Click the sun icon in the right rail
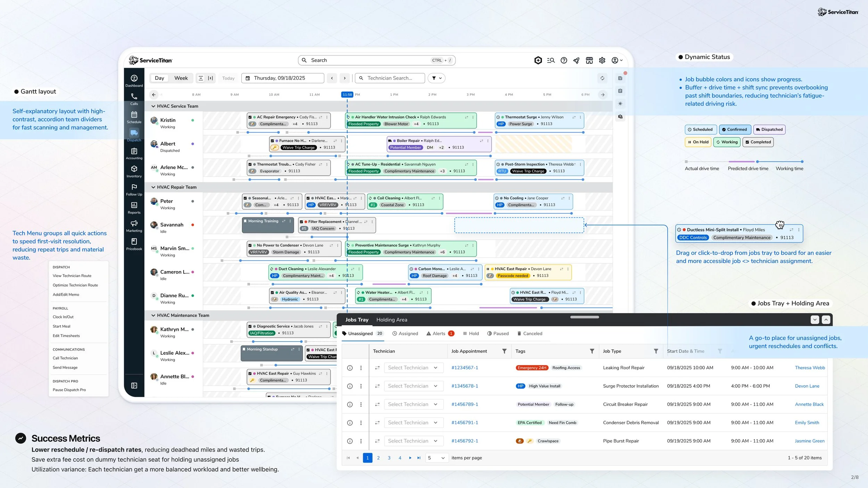 click(x=620, y=104)
